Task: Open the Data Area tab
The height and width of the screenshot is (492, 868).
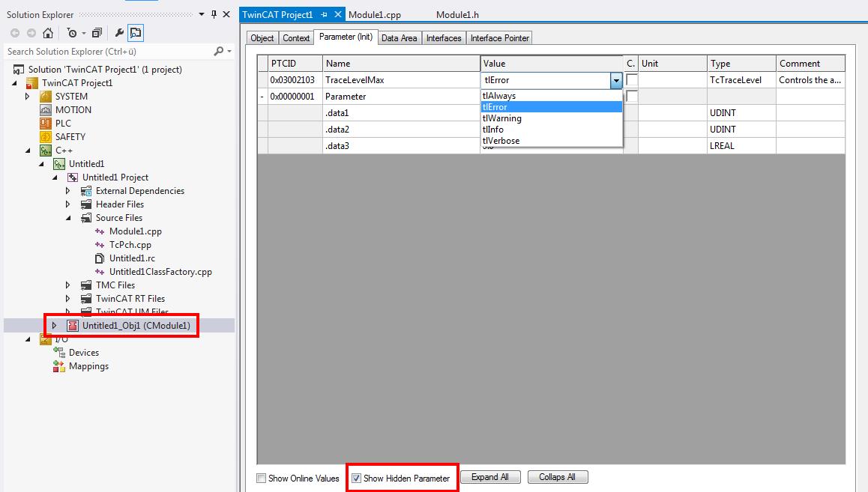Action: tap(399, 38)
